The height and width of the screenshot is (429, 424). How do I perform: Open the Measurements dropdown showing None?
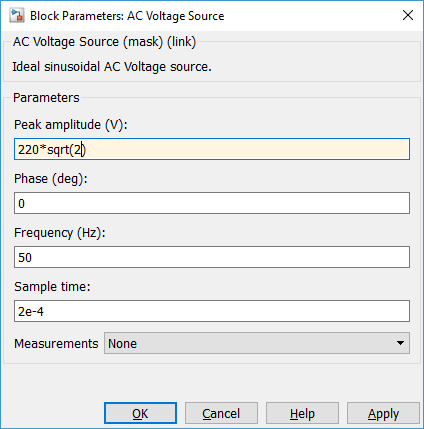coord(257,343)
